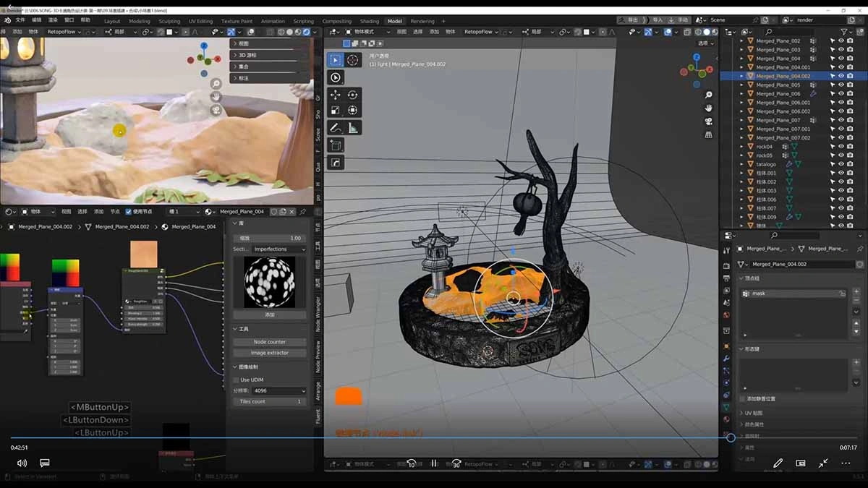Enable the Use UDIM checkbox

pos(237,380)
